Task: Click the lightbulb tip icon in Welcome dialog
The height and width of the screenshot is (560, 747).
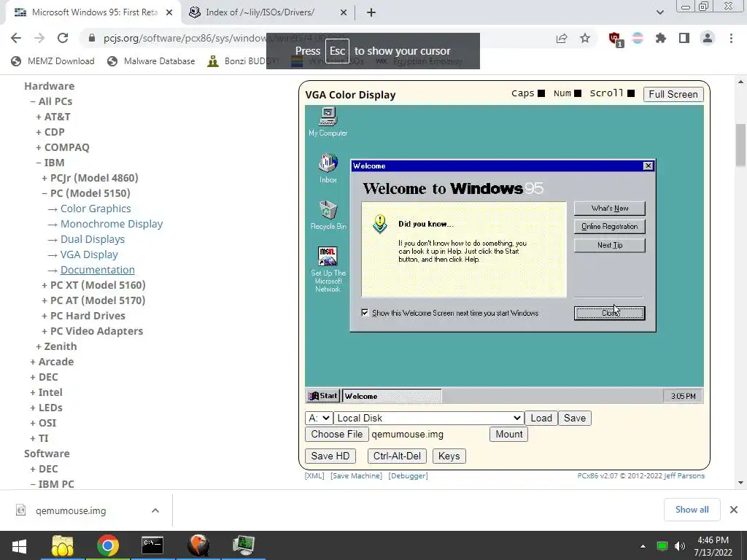Action: [379, 224]
